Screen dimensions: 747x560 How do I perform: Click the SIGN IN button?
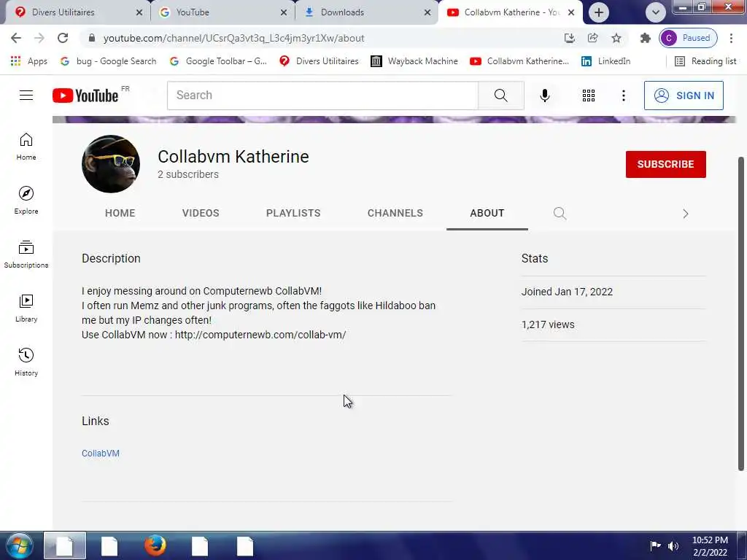tap(684, 96)
